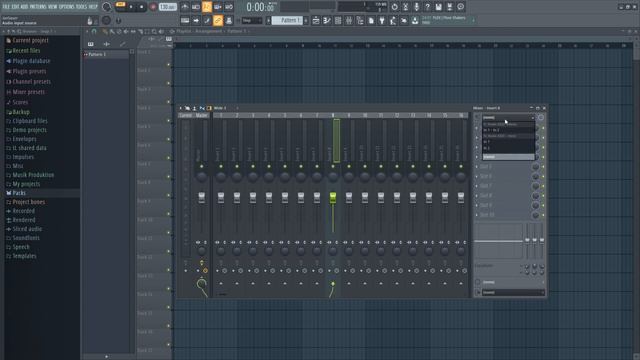Click the stop button in transport
Screen dimensions: 640x360
(141, 7)
